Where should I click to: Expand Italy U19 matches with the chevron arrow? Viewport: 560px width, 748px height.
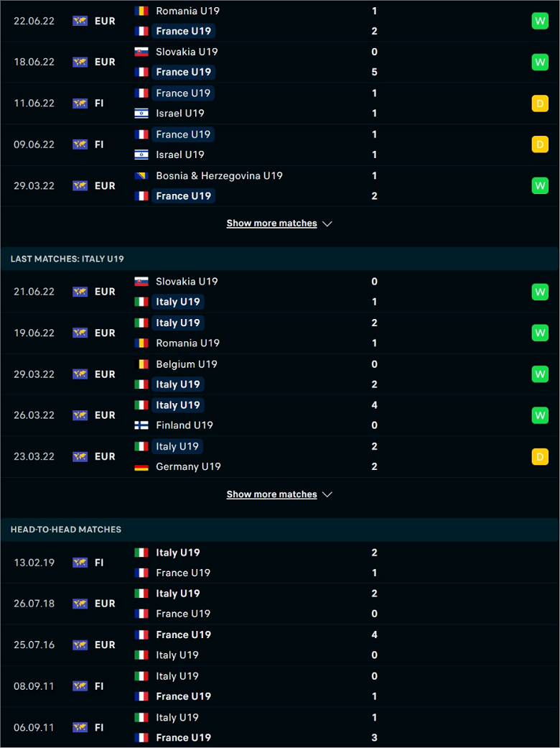pos(327,494)
